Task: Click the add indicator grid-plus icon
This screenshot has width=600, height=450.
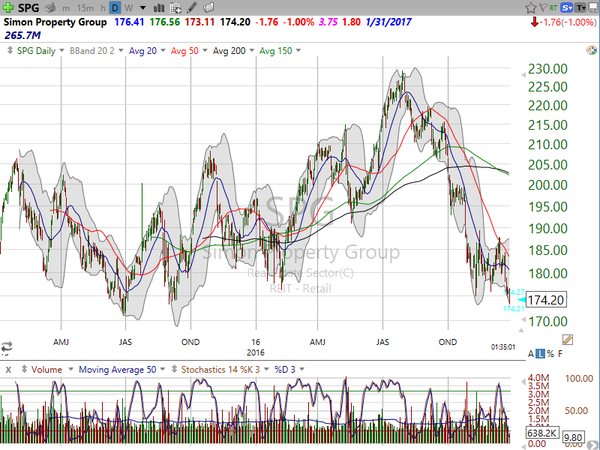Action: coord(176,8)
